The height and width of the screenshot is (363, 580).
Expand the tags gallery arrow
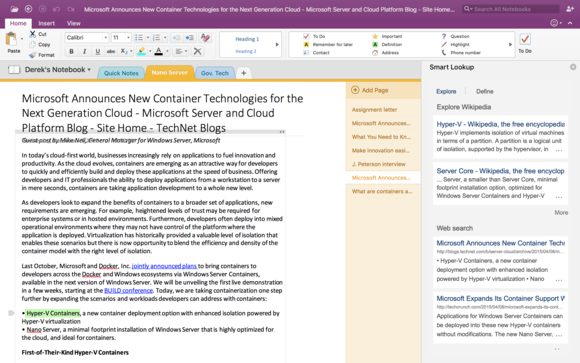(x=510, y=44)
